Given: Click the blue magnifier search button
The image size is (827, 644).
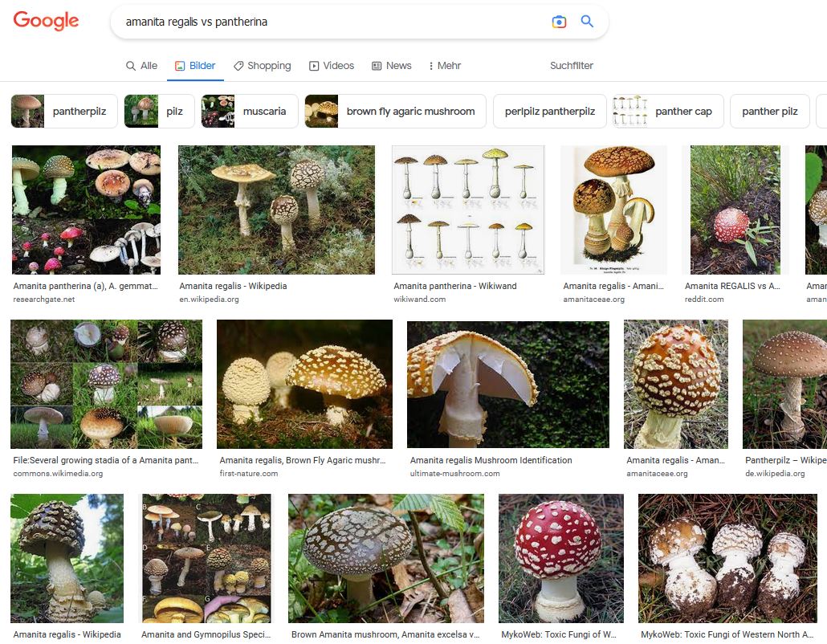Looking at the screenshot, I should click(x=587, y=22).
